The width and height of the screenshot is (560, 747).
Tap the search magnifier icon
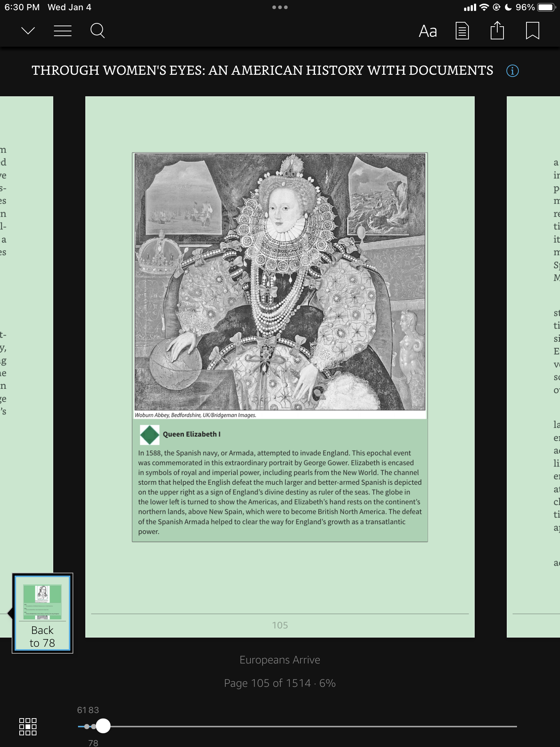[x=97, y=31]
